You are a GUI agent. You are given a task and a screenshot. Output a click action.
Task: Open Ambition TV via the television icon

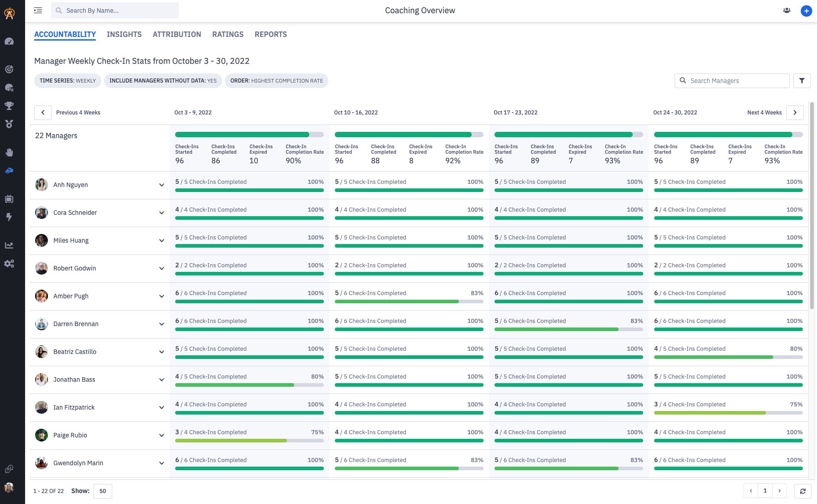click(9, 199)
